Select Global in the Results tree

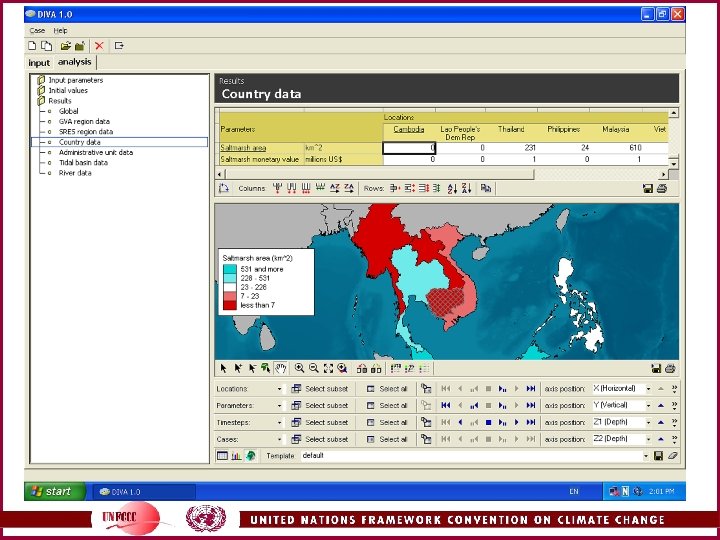[x=68, y=111]
